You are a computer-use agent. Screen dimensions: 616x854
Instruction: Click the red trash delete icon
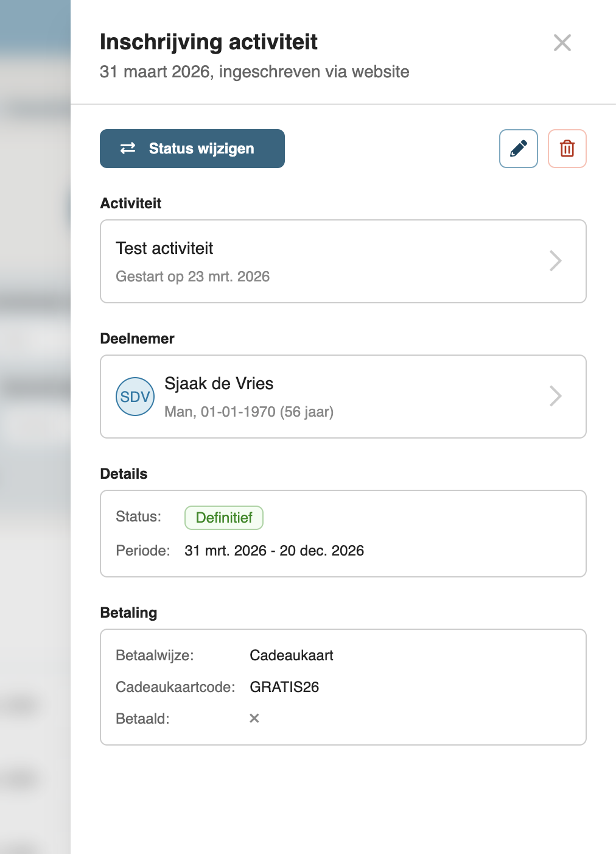567,149
